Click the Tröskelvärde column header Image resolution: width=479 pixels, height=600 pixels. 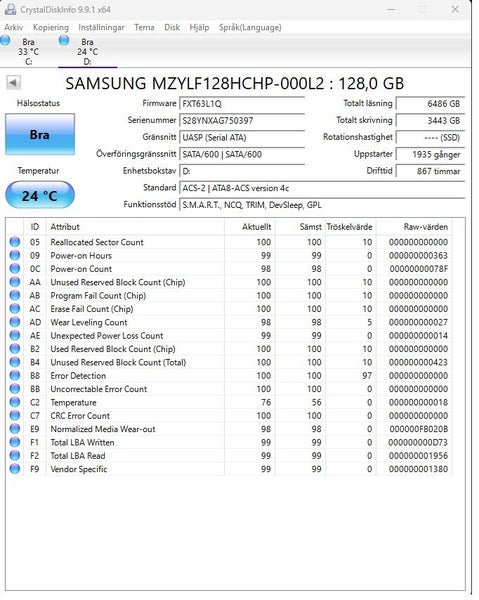[351, 227]
